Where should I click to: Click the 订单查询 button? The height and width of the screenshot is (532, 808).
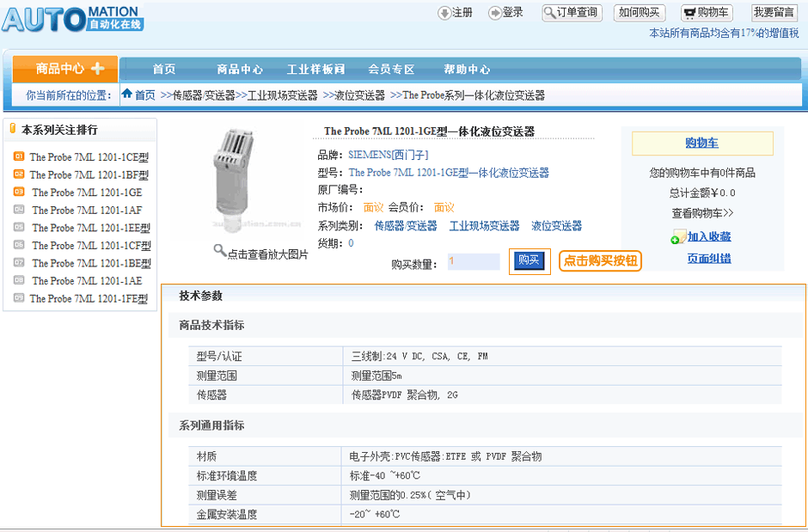pos(572,13)
